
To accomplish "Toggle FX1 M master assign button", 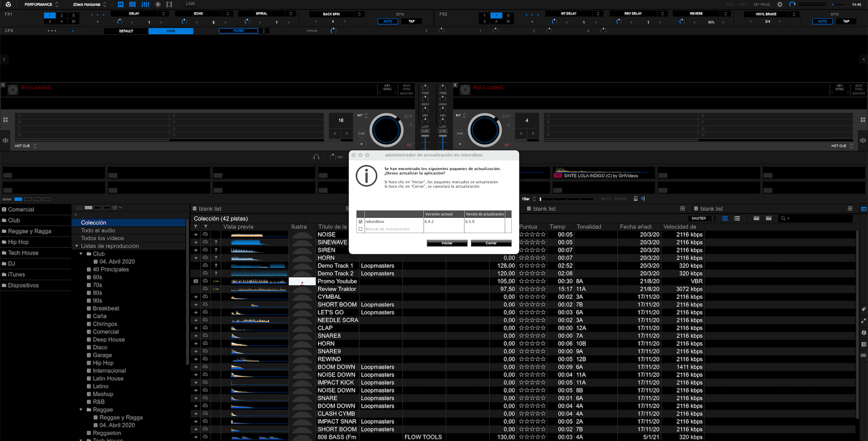I will pos(73,21).
